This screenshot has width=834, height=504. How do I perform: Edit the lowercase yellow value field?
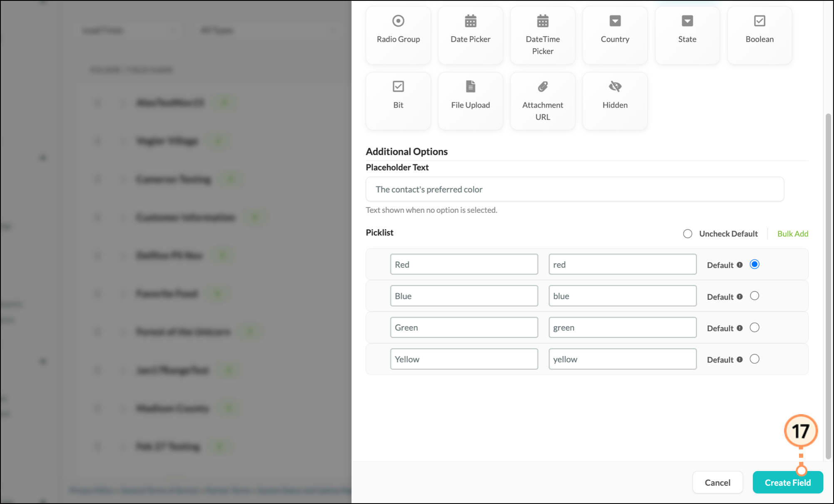coord(622,359)
